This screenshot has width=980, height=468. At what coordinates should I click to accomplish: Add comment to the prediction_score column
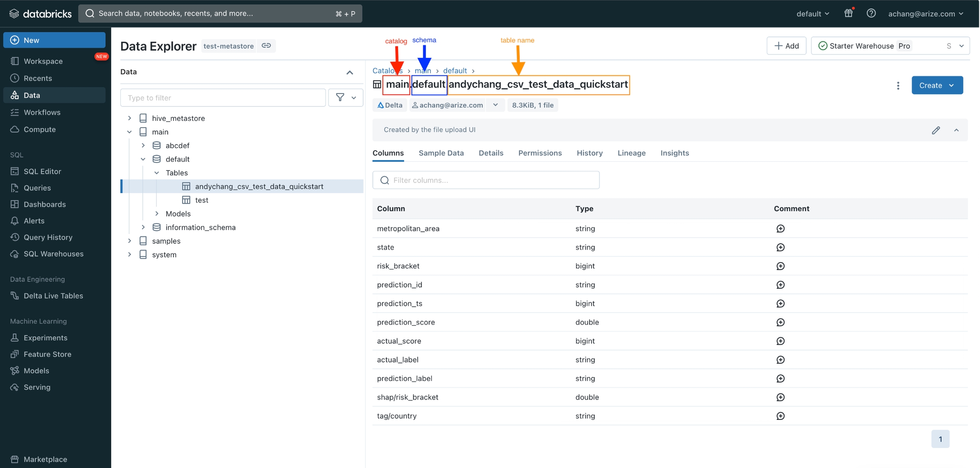pos(780,322)
